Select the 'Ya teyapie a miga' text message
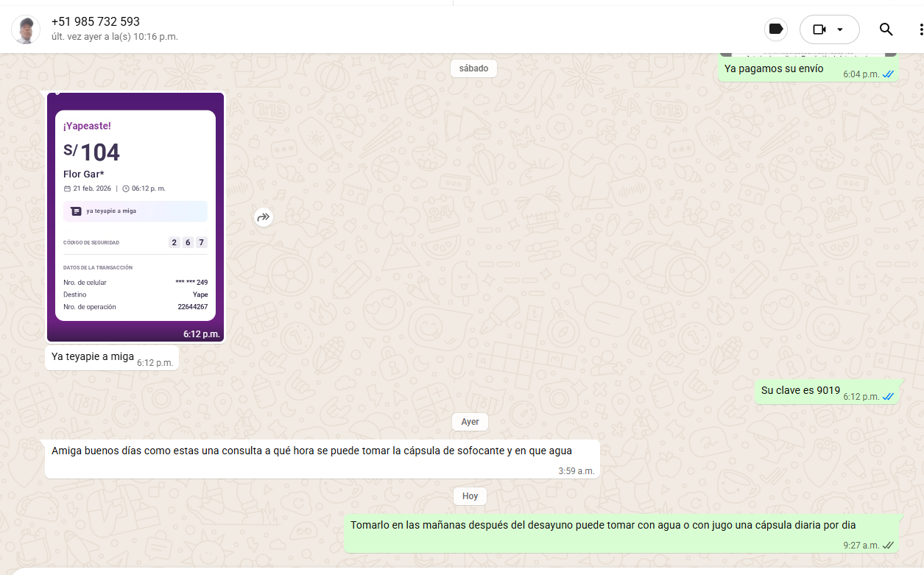Screen dimensions: 924x575 click(x=93, y=357)
